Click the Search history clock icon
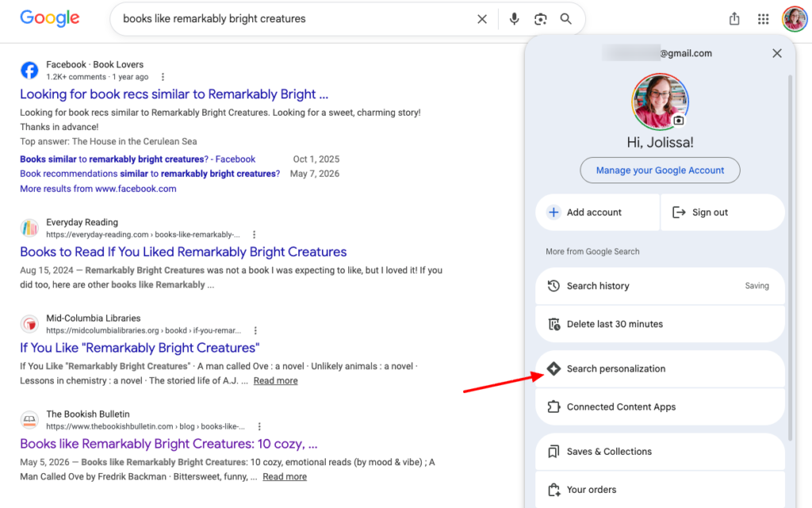 click(x=553, y=286)
